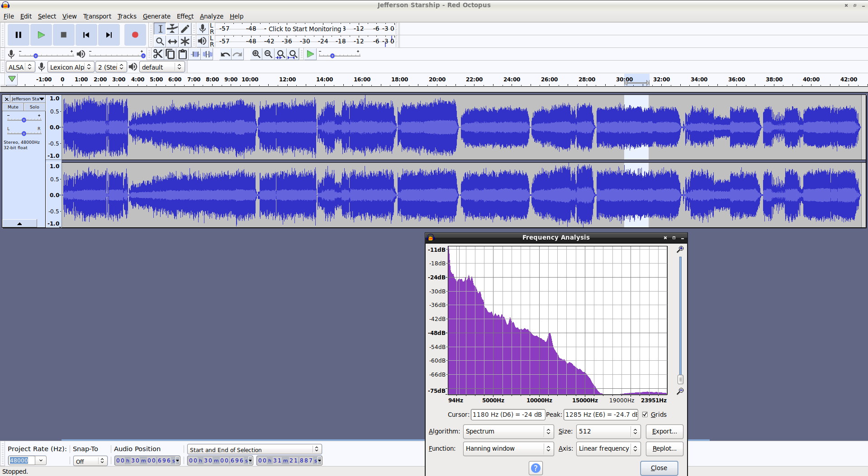Toggle the Grids checkbox

coord(645,415)
